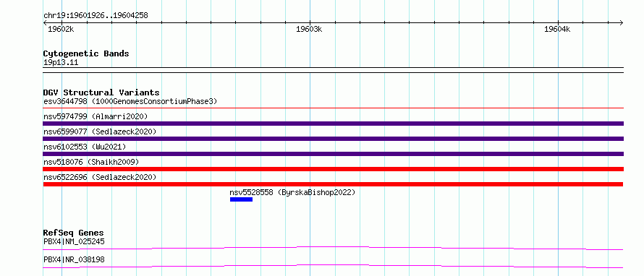Click the chr19:19601926..19604258 coordinate text
The height and width of the screenshot is (276, 644).
96,16
